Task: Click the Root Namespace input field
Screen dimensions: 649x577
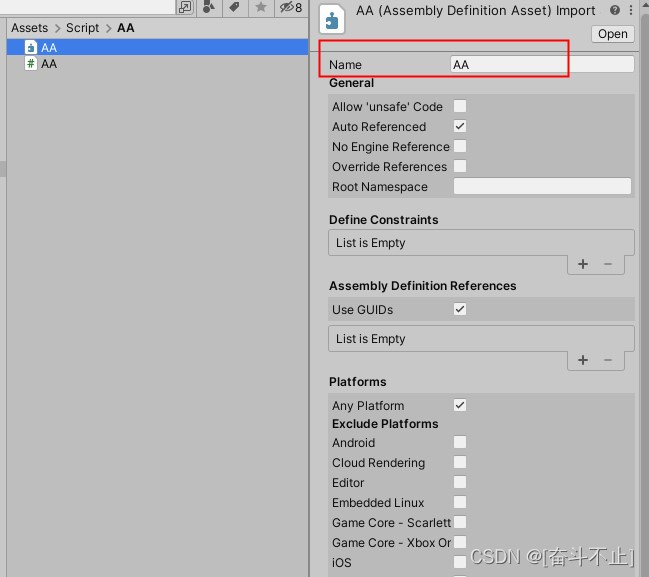Action: [x=542, y=186]
